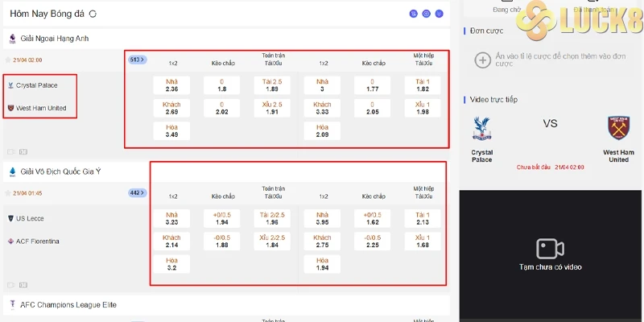Bet on Nhà 2.36 for Crystal Palace
The width and height of the screenshot is (644, 322).
171,85
